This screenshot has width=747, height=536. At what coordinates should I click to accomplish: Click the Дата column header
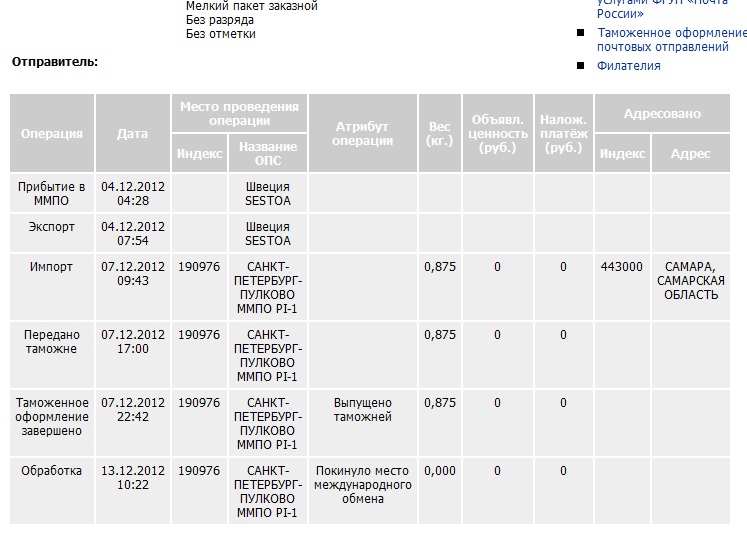click(x=132, y=133)
